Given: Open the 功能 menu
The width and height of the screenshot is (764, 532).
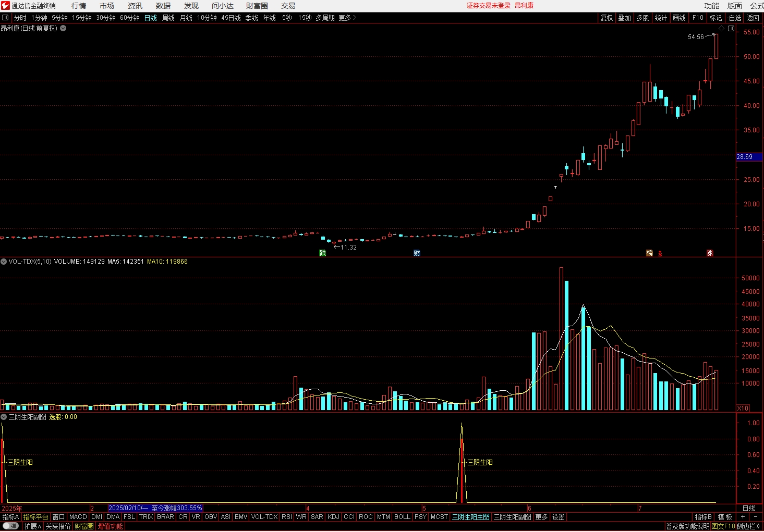Looking at the screenshot, I should (x=712, y=6).
